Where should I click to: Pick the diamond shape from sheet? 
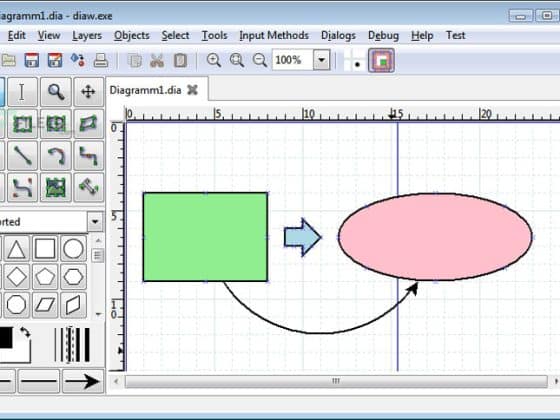tap(16, 276)
